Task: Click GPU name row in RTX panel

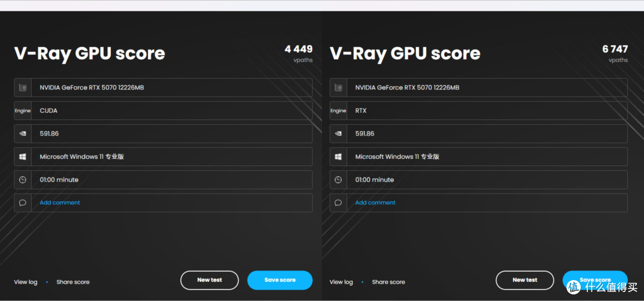Action: point(478,88)
